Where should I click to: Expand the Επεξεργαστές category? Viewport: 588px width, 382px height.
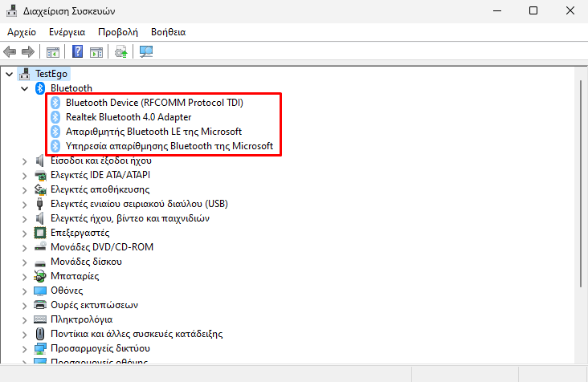24,234
